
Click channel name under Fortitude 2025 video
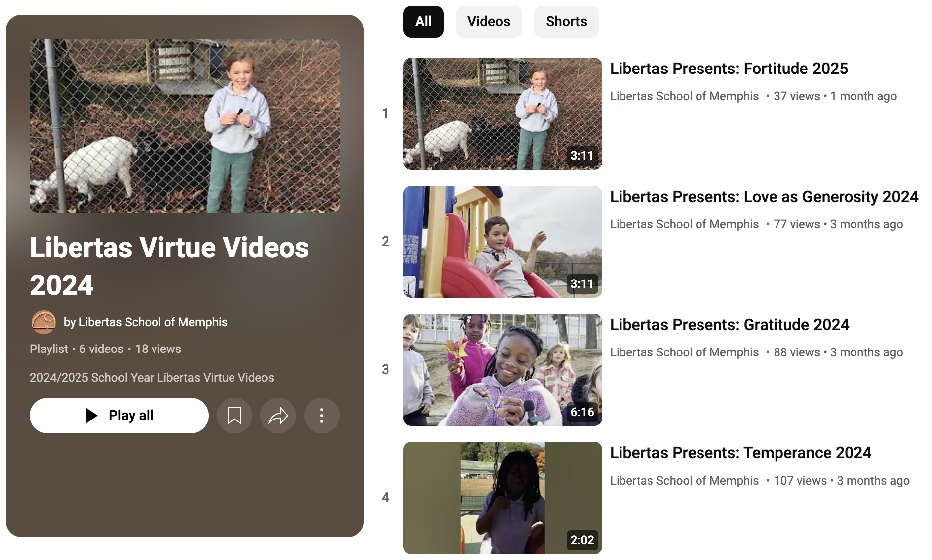(x=684, y=96)
